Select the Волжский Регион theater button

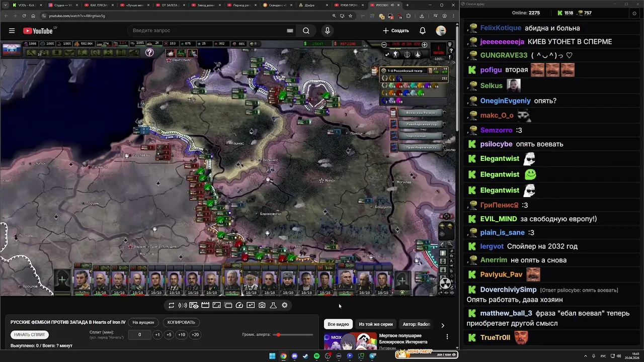pyautogui.click(x=421, y=113)
